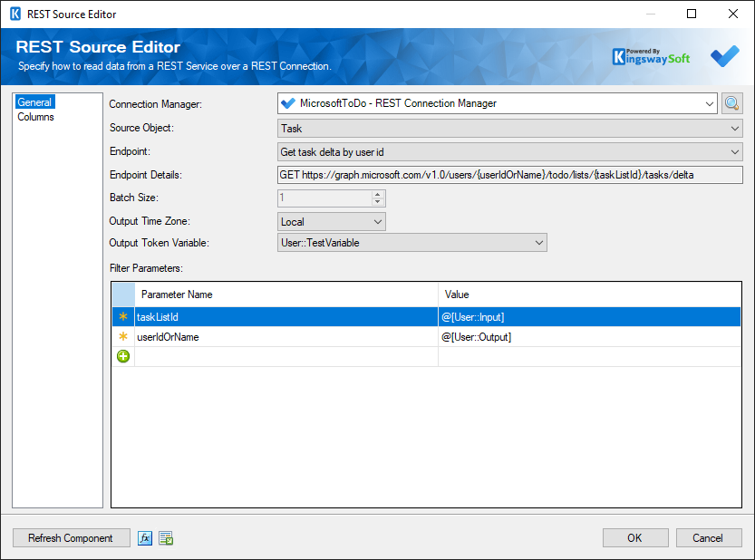Open the Source Object dropdown showing Task
755x560 pixels.
tap(510, 129)
